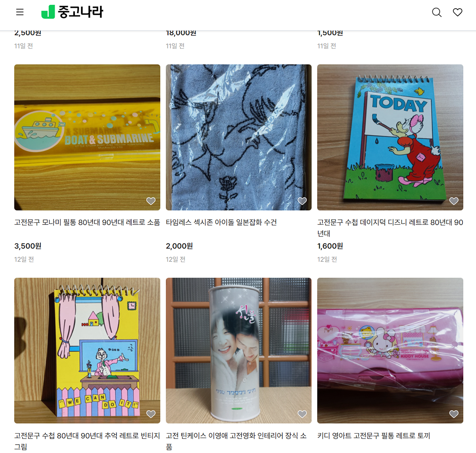476x453 pixels.
Task: Favorite the pink Kiddy House pencil case
Action: 454,414
